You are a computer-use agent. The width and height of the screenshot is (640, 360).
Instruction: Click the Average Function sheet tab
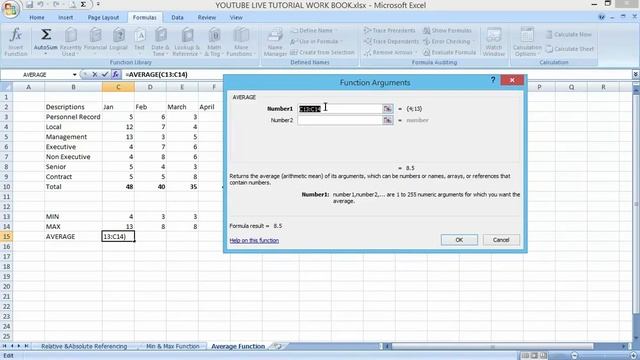coord(238,346)
